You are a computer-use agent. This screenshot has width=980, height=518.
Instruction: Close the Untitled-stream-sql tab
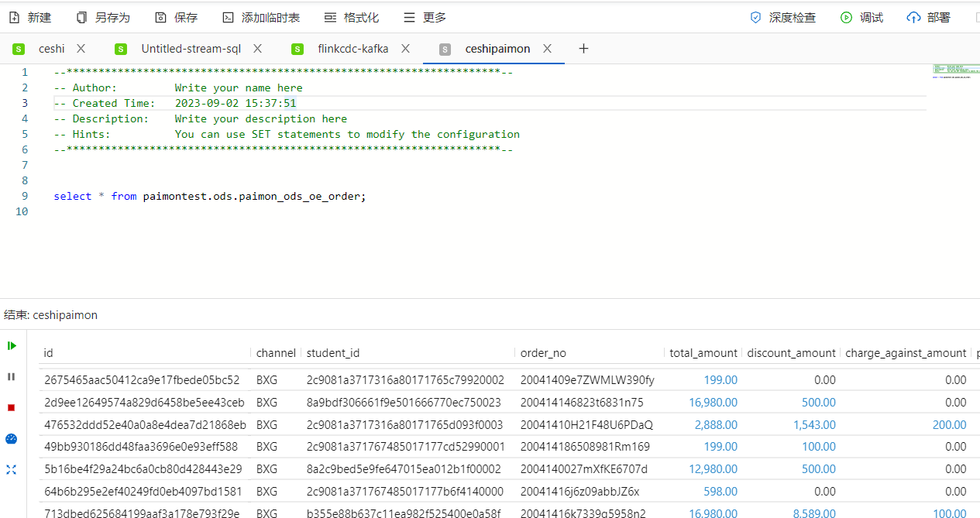[x=257, y=49]
